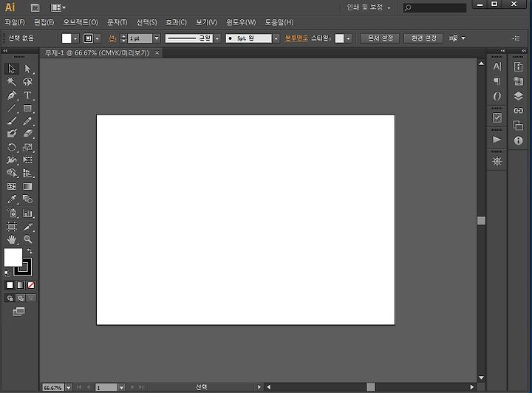Switch to Draw Behind mode
Screen dimensions: 532x393
21,298
